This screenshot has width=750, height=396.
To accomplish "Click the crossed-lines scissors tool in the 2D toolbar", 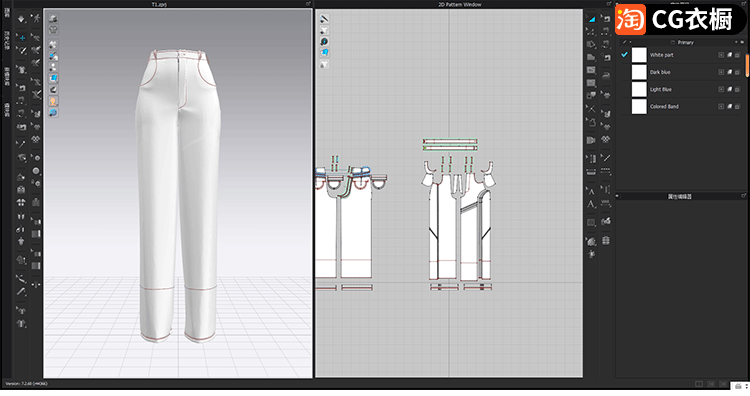I will [591, 109].
